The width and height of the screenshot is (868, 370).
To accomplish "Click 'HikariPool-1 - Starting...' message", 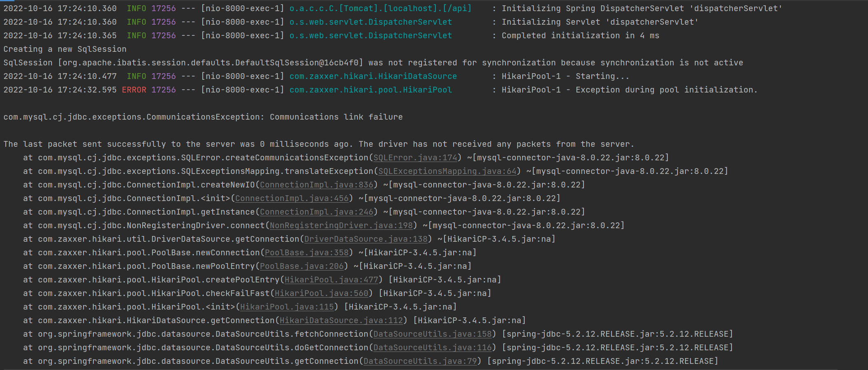I will click(x=565, y=76).
